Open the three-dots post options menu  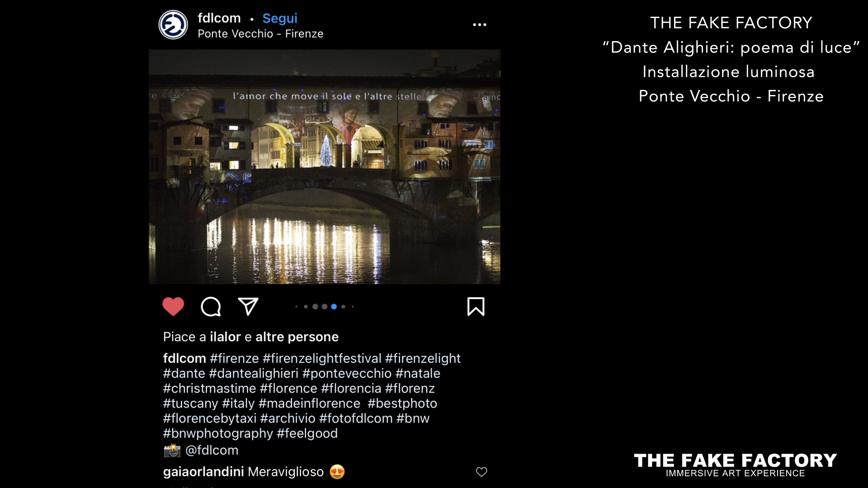tap(480, 25)
